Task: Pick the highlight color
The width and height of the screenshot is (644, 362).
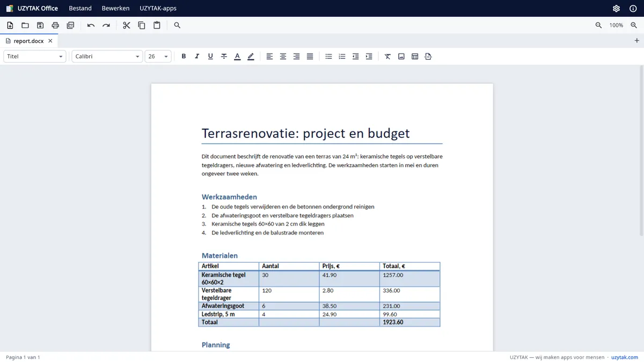Action: (251, 56)
